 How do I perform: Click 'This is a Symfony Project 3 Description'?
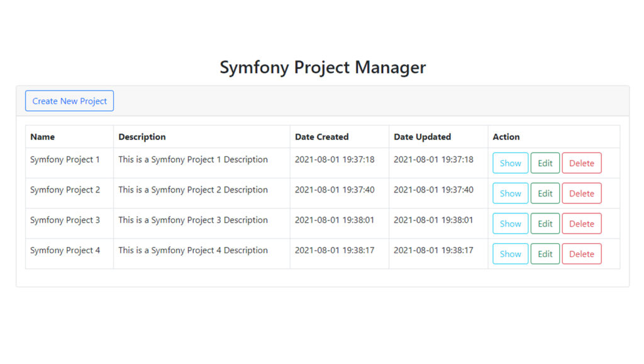[193, 220]
